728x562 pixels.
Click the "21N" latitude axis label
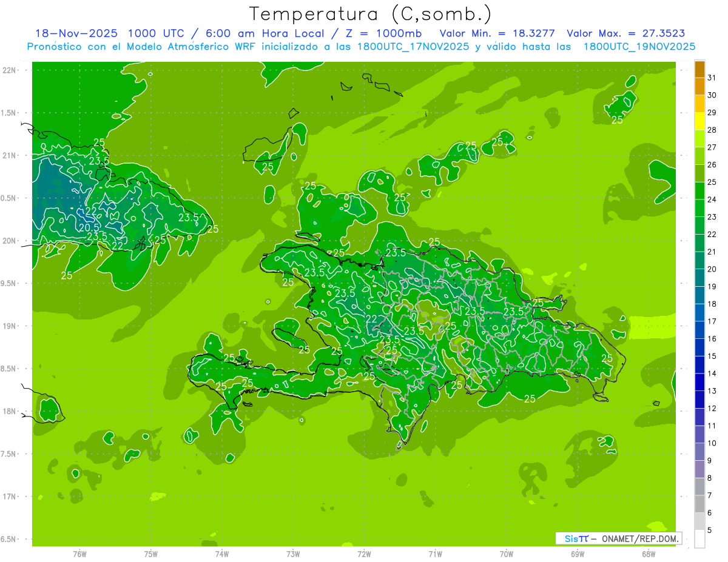point(10,155)
